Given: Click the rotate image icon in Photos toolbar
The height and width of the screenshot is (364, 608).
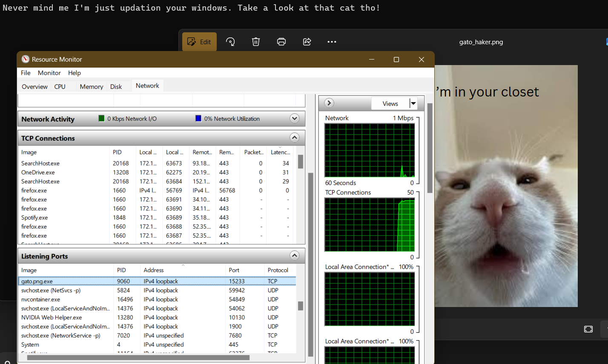Looking at the screenshot, I should click(x=230, y=41).
